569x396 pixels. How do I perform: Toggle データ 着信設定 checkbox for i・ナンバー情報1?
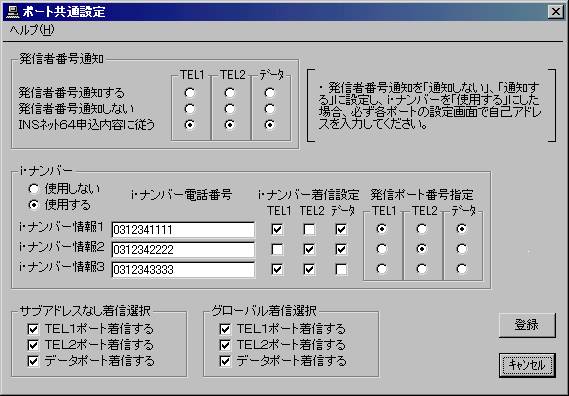(341, 229)
